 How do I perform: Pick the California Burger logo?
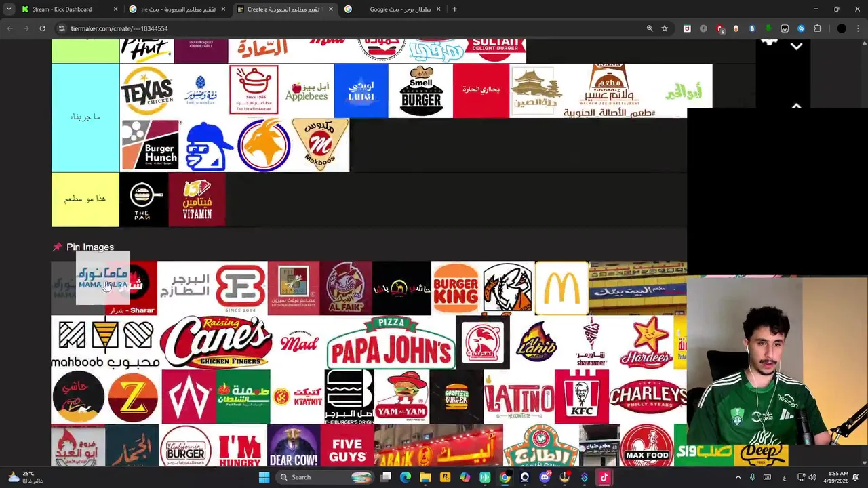pyautogui.click(x=186, y=446)
